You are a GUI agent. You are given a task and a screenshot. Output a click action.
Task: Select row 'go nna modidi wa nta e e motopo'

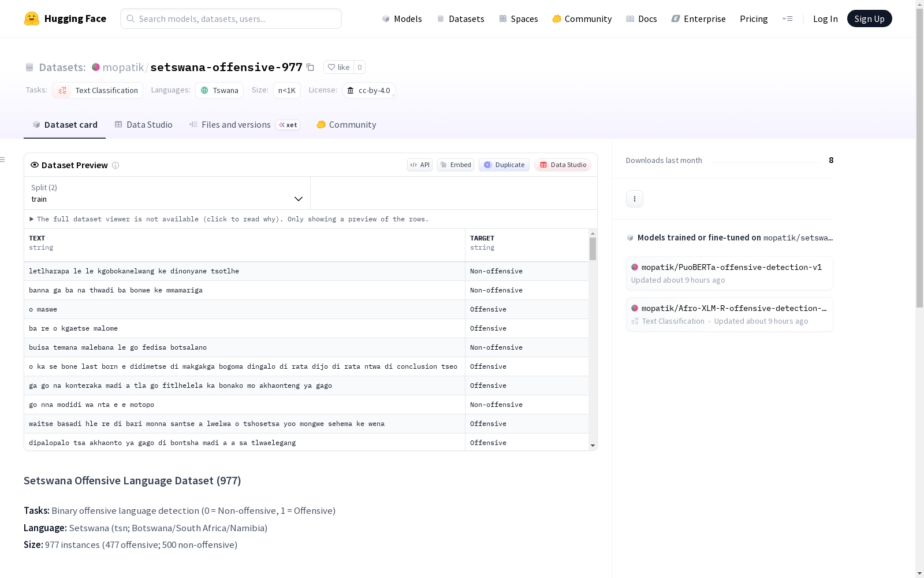pos(306,405)
